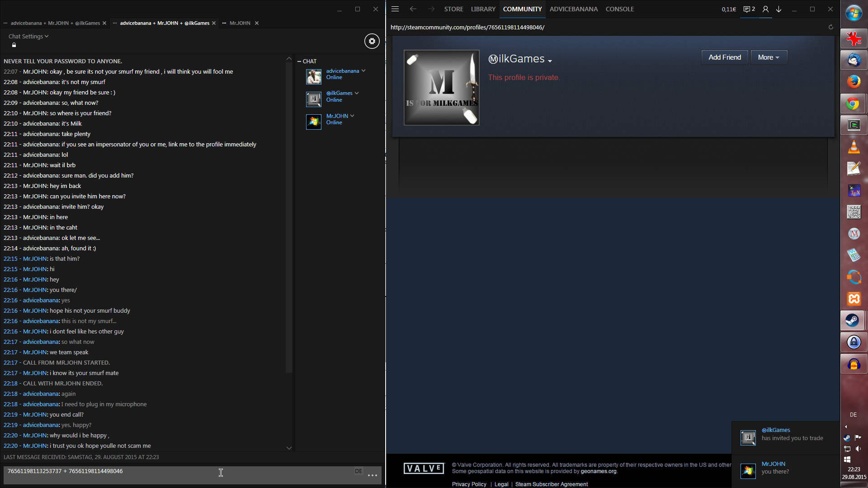This screenshot has width=868, height=488.
Task: Reload the Steam community page
Action: click(830, 27)
